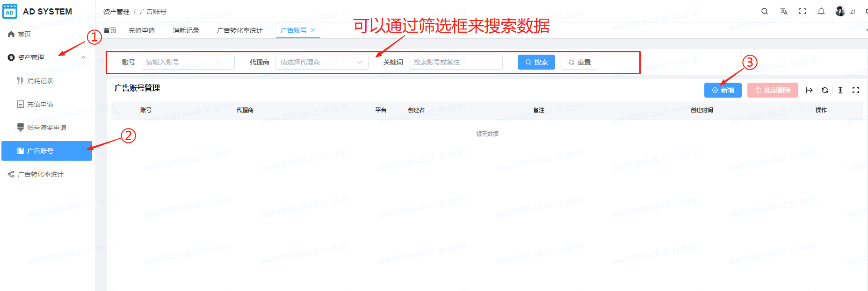Click the user avatar in header
The width and height of the screenshot is (868, 291).
click(x=840, y=11)
